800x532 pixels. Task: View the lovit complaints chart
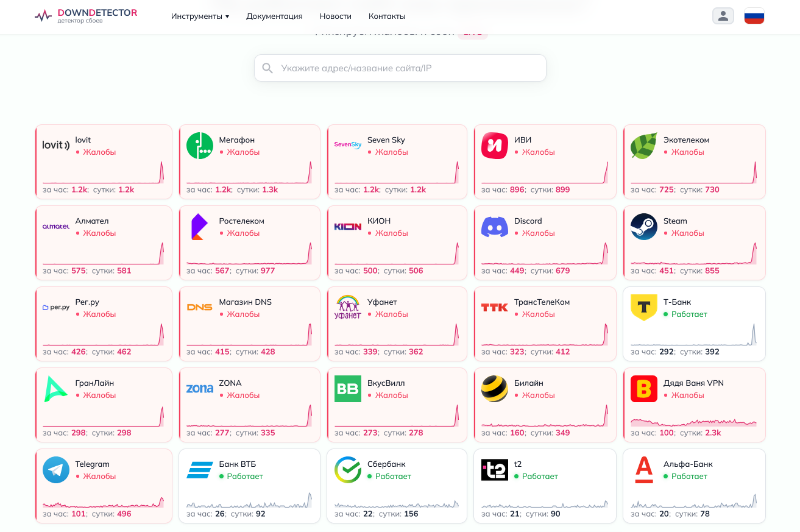(104, 172)
